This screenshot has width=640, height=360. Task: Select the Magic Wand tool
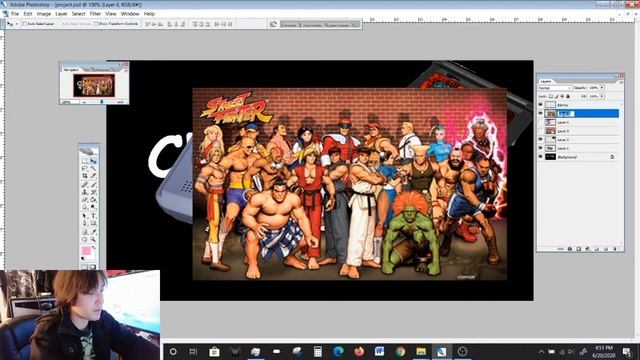(93, 169)
